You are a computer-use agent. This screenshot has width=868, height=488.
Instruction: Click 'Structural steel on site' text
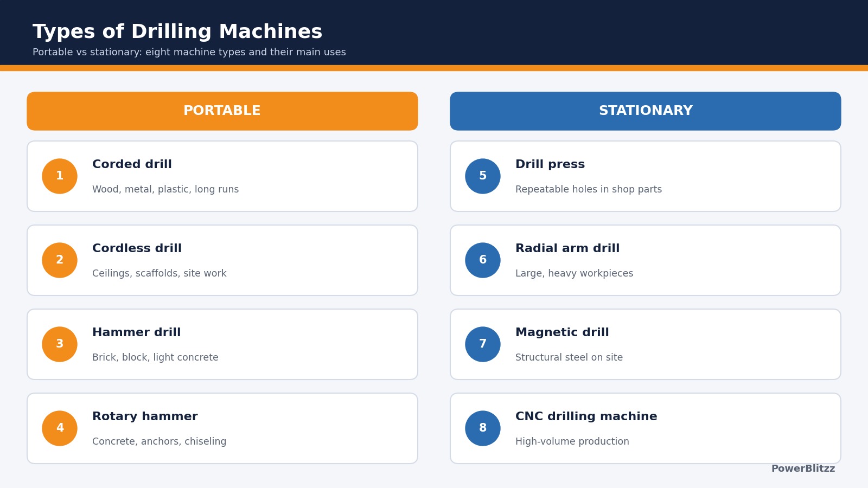[569, 358]
